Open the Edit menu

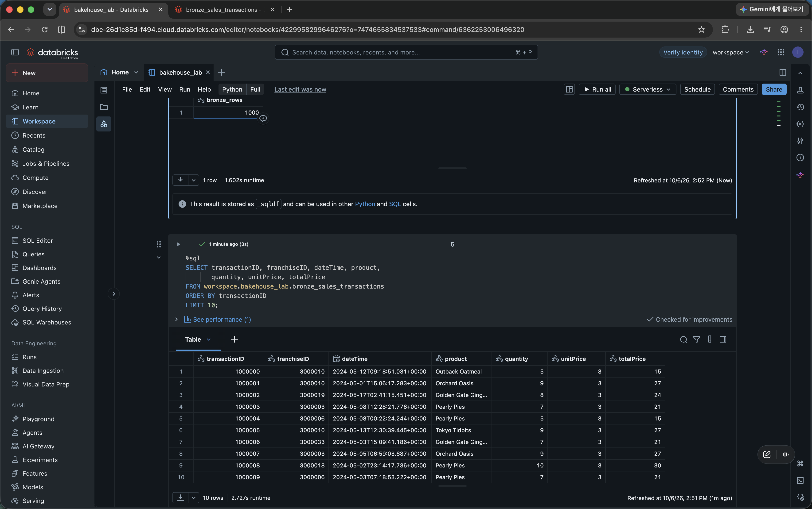[x=145, y=89]
